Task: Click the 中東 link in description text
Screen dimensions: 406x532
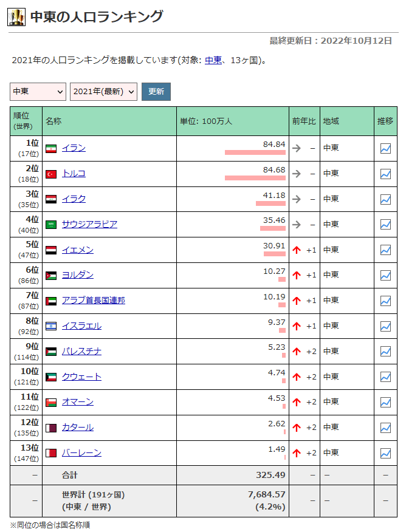Action: (213, 61)
